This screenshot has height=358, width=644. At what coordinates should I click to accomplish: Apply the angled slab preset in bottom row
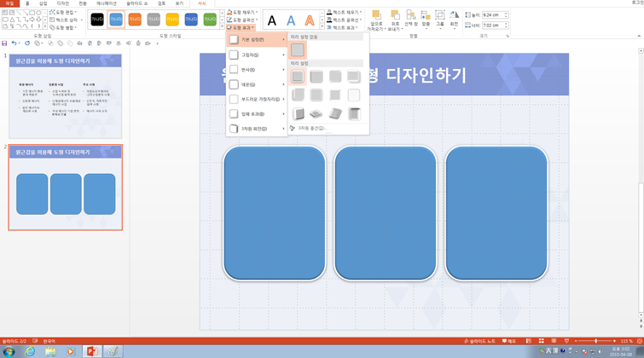[335, 113]
